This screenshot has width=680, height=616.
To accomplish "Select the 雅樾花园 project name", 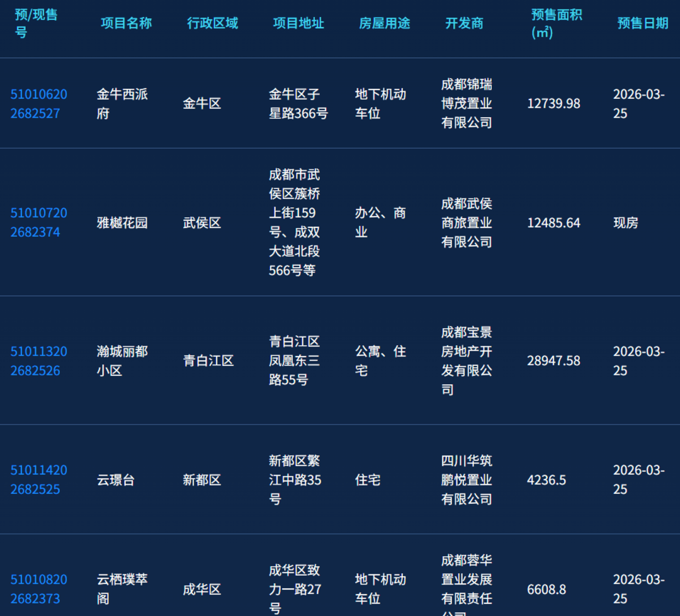I will (122, 223).
